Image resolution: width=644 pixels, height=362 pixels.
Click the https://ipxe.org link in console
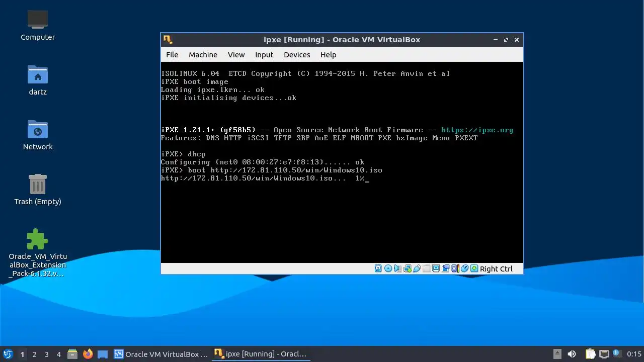pos(477,130)
